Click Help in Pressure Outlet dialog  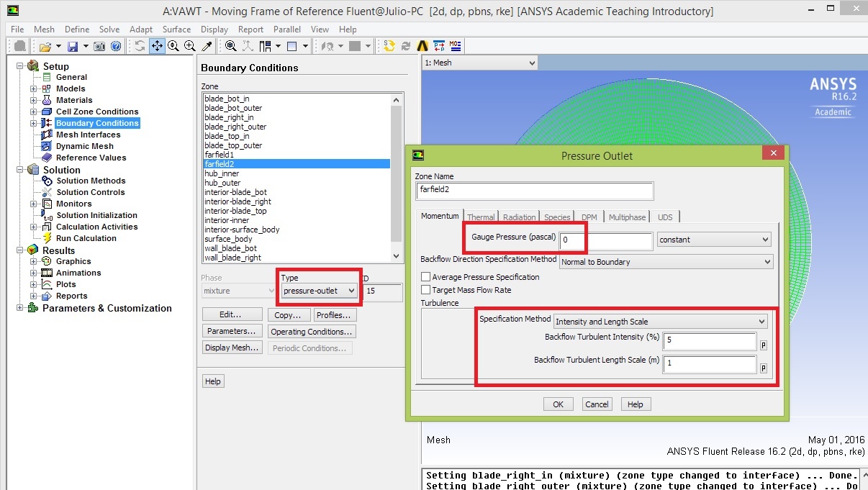(636, 404)
